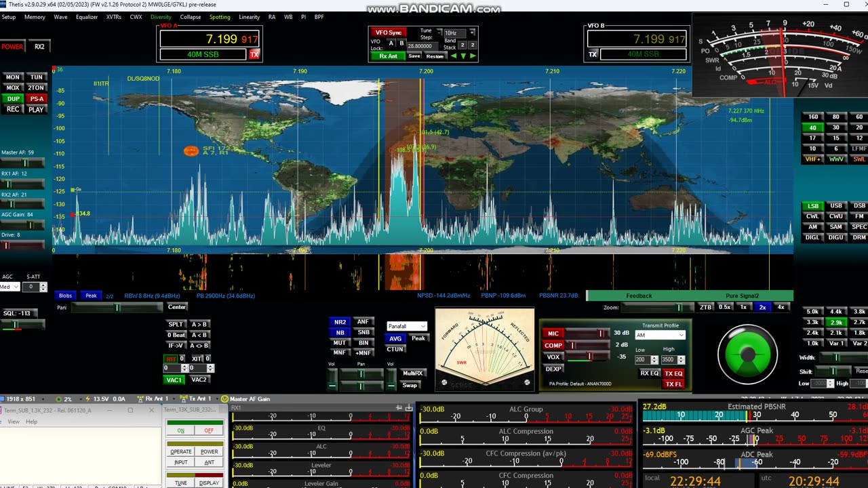Toggle NB noise blanker
This screenshot has width=868, height=488.
click(340, 333)
